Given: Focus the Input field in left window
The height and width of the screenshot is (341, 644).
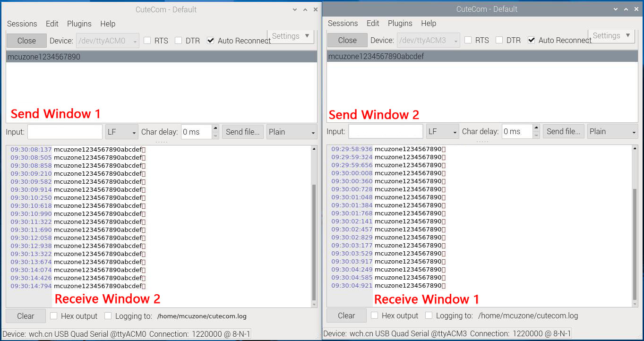Looking at the screenshot, I should (x=65, y=132).
